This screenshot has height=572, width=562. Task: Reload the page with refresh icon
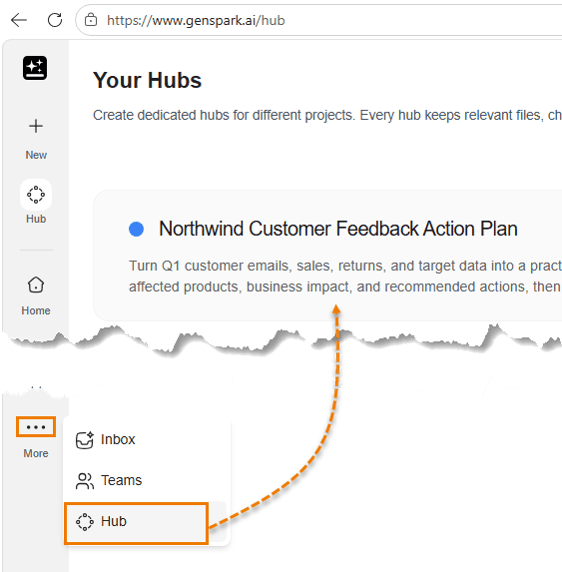coord(55,20)
